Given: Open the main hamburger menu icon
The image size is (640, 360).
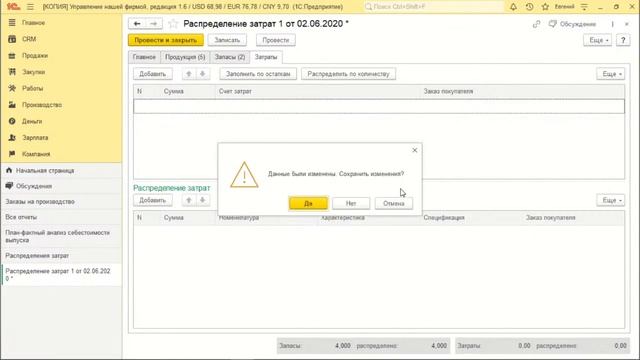Looking at the screenshot, I should (30, 7).
